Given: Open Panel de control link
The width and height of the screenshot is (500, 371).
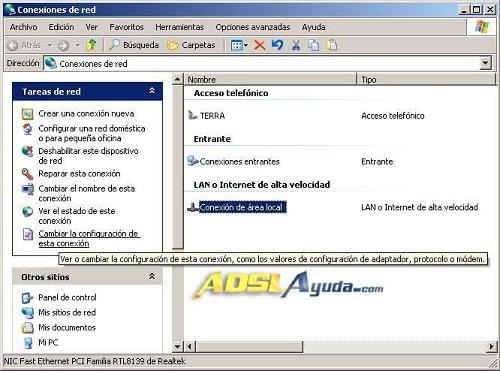Looking at the screenshot, I should [x=67, y=297].
